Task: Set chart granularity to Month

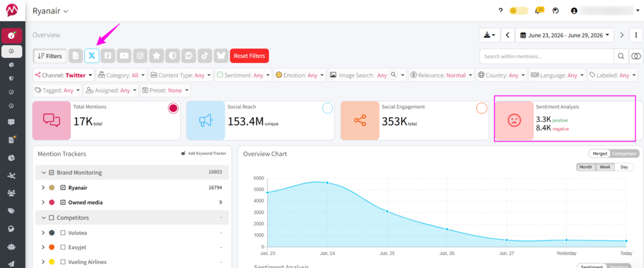Action: [585, 167]
